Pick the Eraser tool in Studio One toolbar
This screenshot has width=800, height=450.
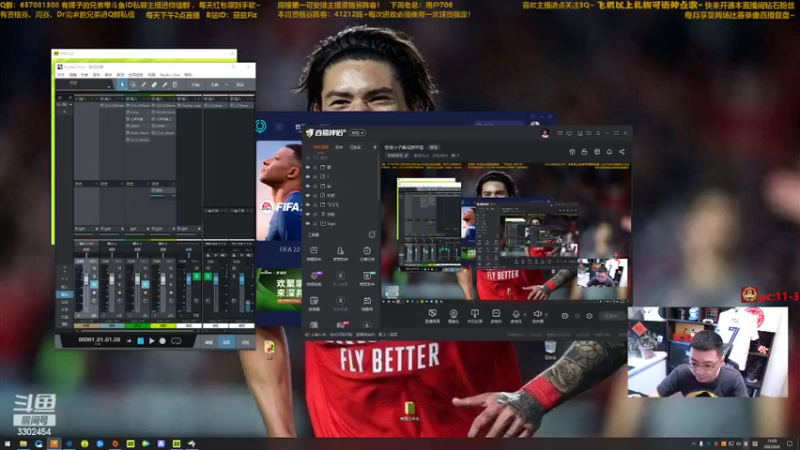pyautogui.click(x=154, y=85)
